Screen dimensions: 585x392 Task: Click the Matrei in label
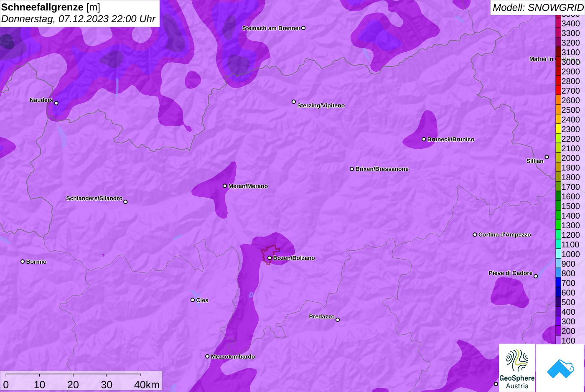click(x=541, y=59)
